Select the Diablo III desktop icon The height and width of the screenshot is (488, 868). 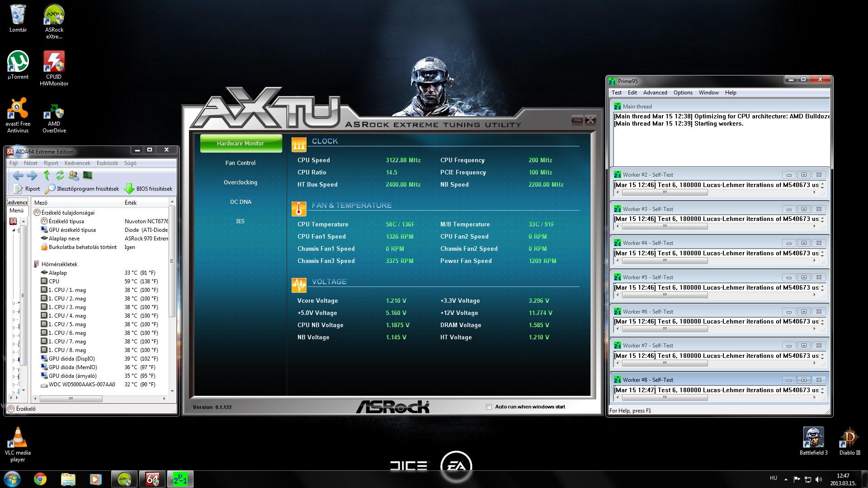[x=850, y=441]
